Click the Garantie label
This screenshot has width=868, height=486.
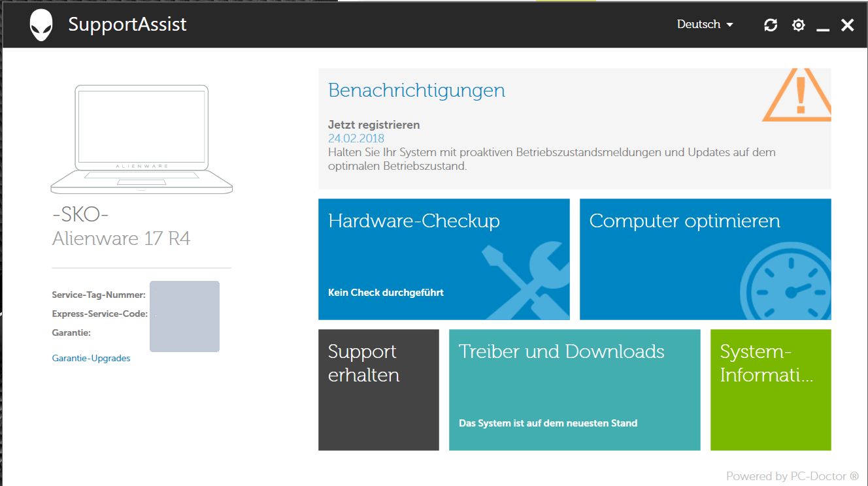(71, 332)
